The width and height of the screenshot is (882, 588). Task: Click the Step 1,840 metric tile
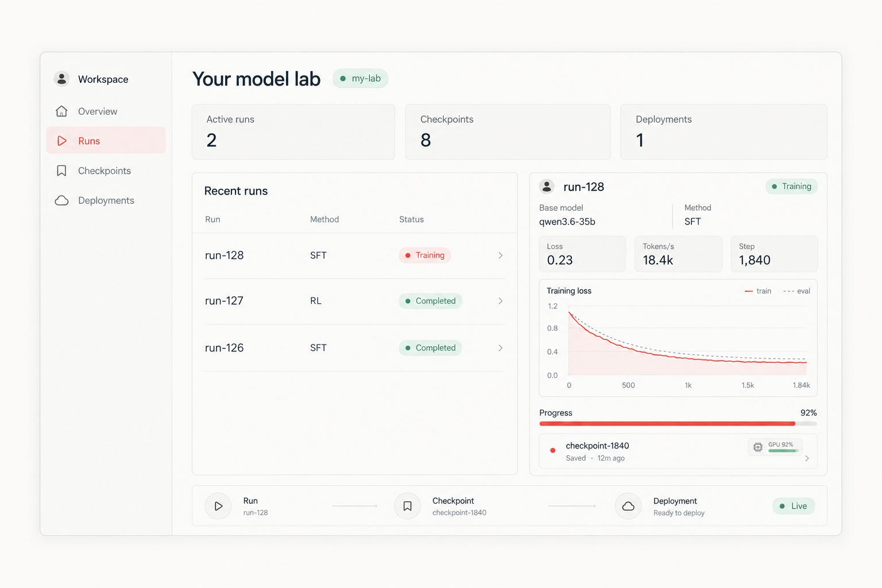coord(774,254)
